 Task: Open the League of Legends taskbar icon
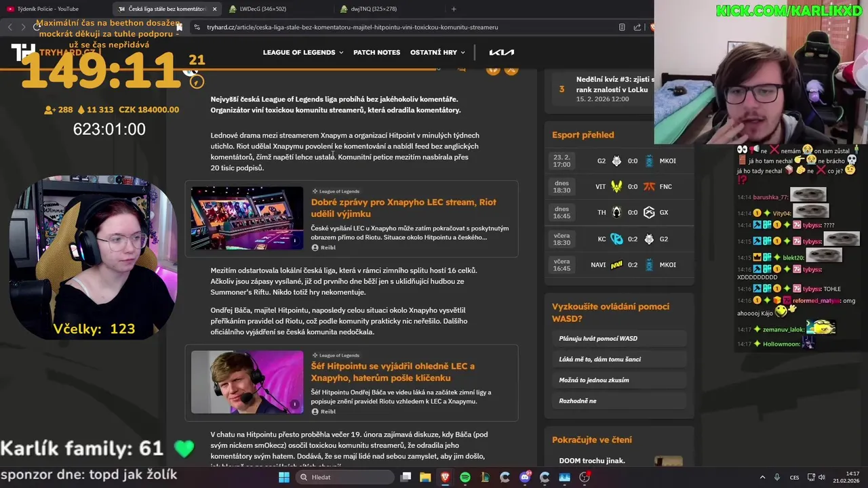[485, 477]
